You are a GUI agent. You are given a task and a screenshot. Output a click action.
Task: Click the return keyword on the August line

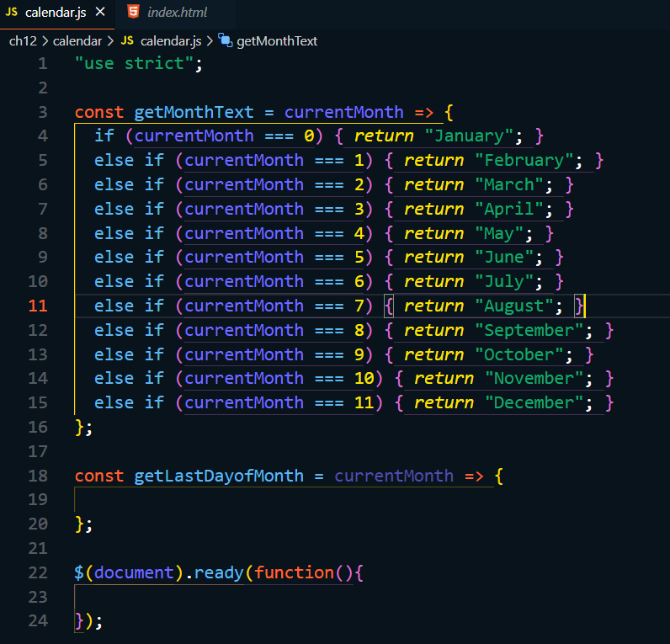(x=433, y=306)
